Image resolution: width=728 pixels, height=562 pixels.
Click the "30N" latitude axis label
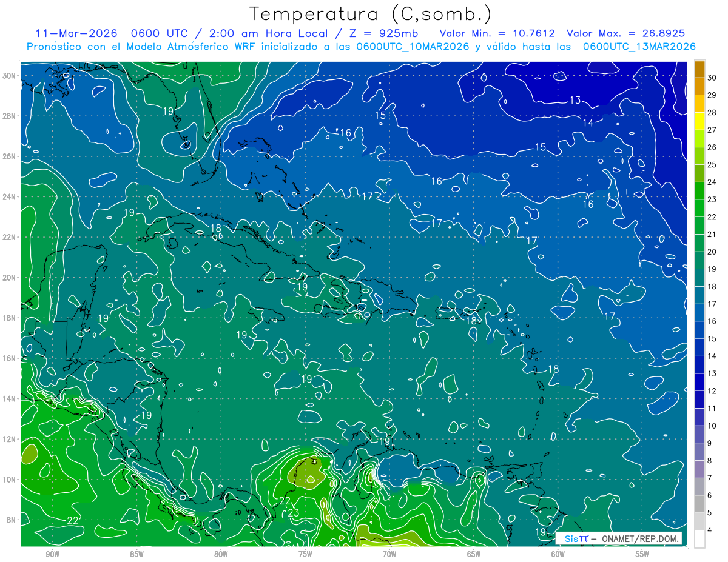click(10, 76)
